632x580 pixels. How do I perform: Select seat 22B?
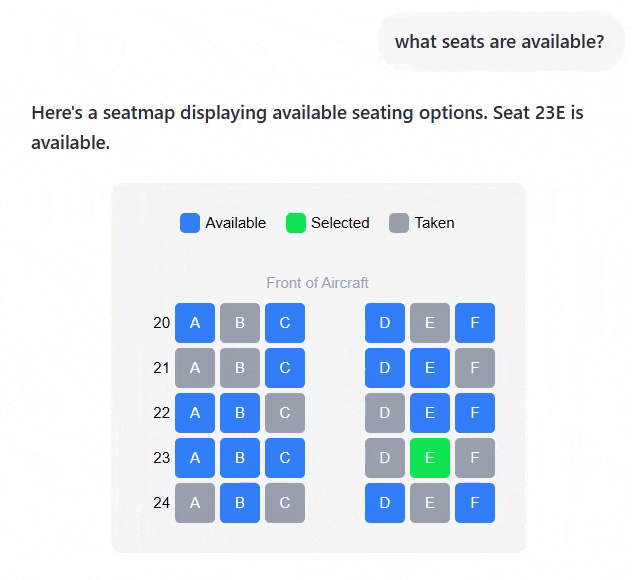coord(240,413)
